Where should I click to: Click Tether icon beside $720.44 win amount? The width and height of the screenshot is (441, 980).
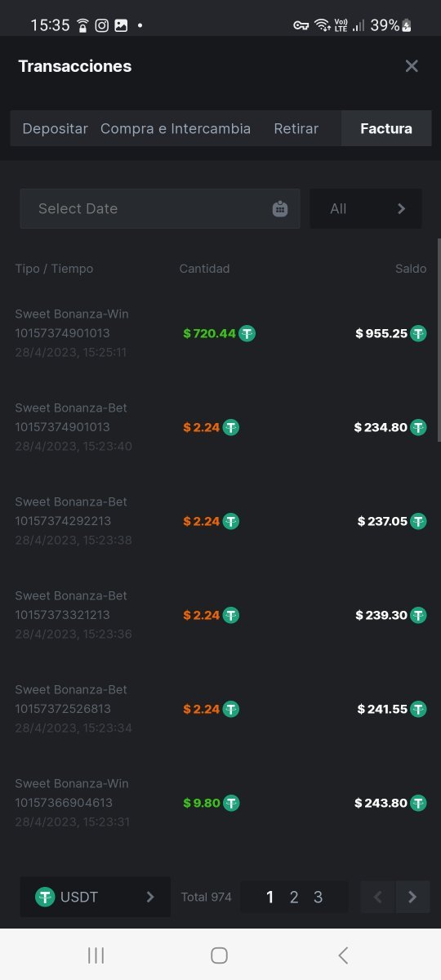(247, 333)
